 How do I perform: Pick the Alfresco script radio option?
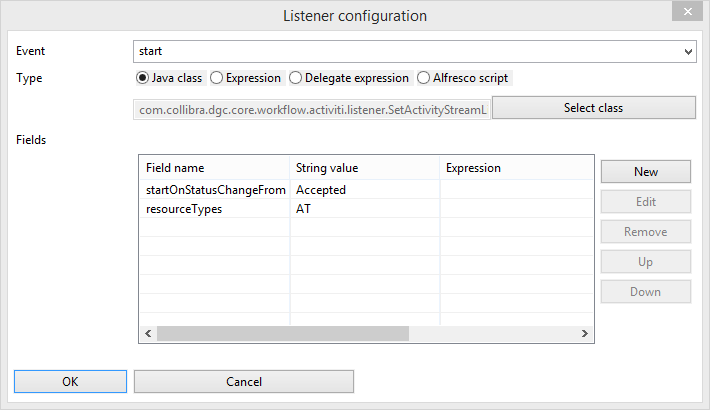click(423, 78)
